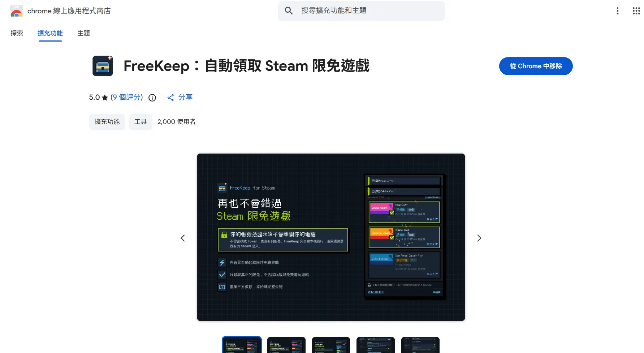Click the search magnifier icon
Image resolution: width=644 pixels, height=353 pixels.
[289, 11]
